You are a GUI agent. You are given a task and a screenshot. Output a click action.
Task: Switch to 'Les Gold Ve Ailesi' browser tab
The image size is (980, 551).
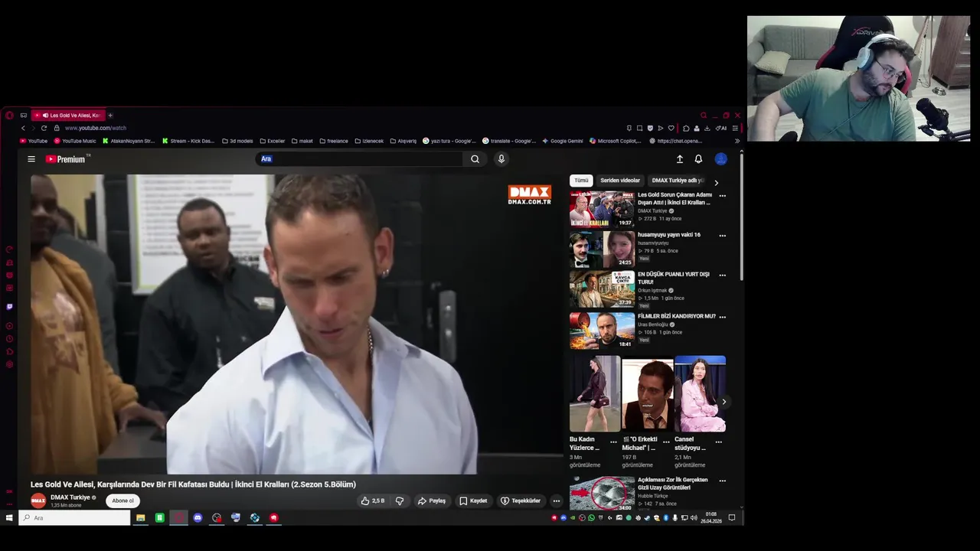[x=68, y=116]
